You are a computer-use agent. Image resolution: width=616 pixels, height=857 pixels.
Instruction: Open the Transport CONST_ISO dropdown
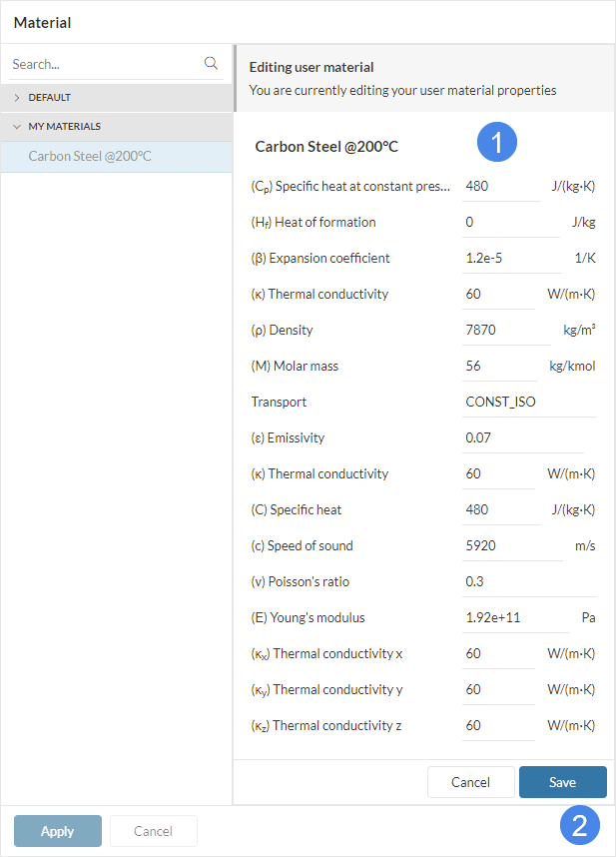529,402
